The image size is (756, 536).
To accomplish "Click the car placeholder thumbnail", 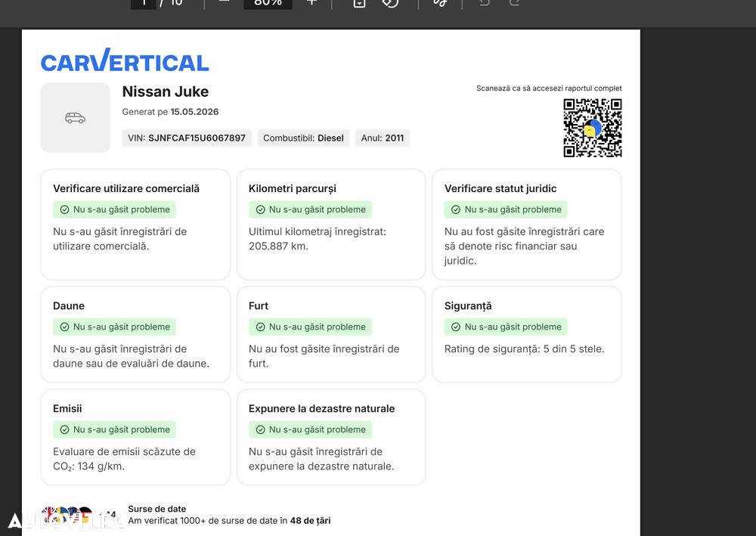I will coord(75,118).
